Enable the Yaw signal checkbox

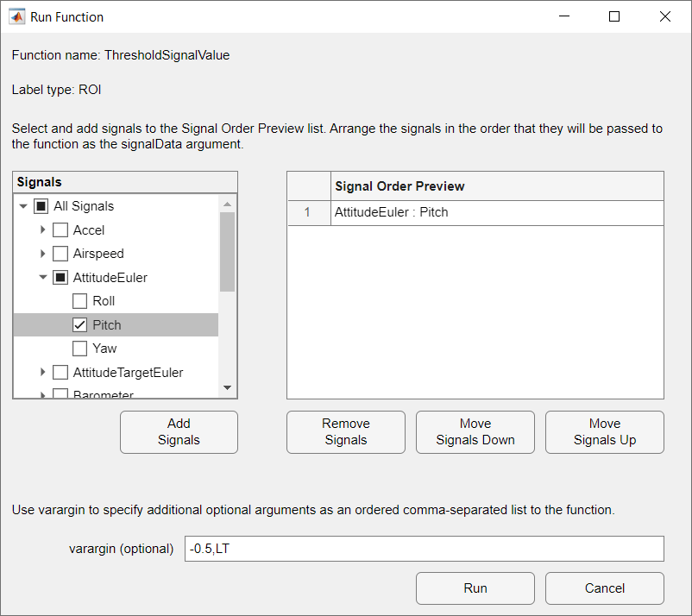pos(79,348)
